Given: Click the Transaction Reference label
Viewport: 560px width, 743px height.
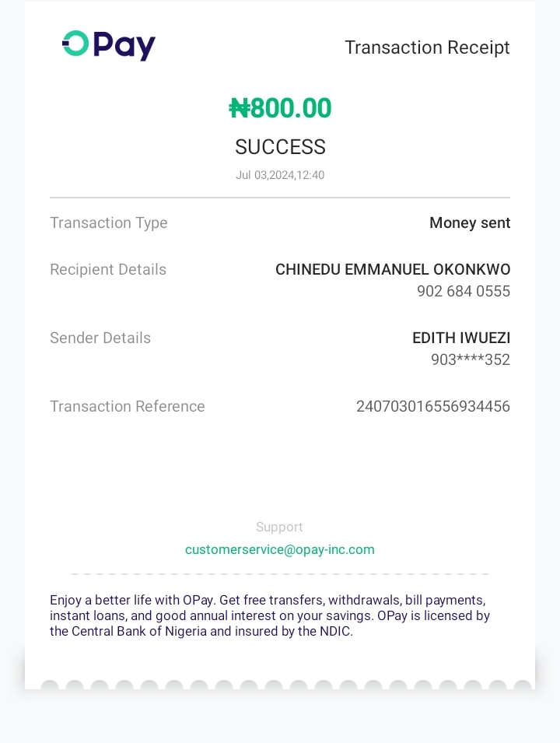Looking at the screenshot, I should (128, 407).
